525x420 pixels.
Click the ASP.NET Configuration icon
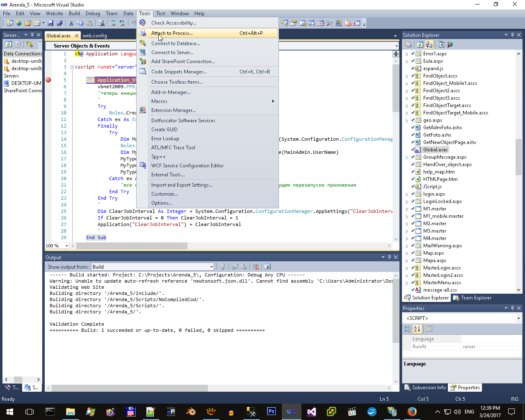450,44
